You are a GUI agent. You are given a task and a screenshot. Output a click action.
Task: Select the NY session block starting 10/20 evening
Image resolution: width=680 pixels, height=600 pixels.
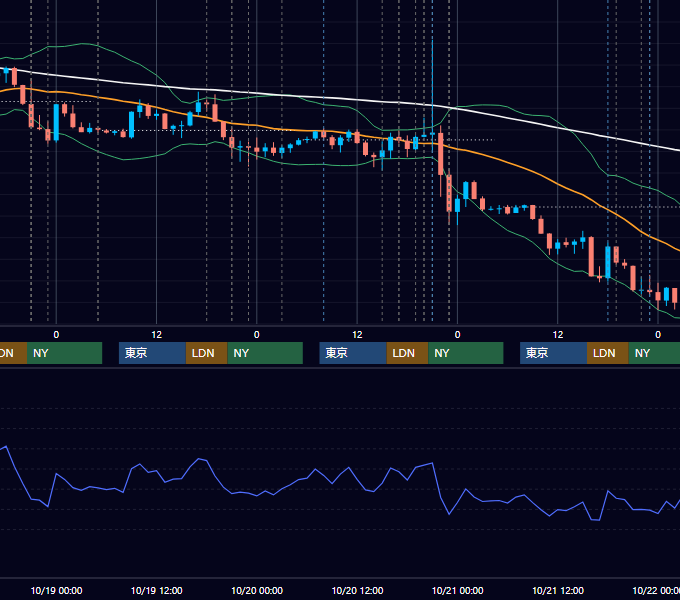click(466, 353)
